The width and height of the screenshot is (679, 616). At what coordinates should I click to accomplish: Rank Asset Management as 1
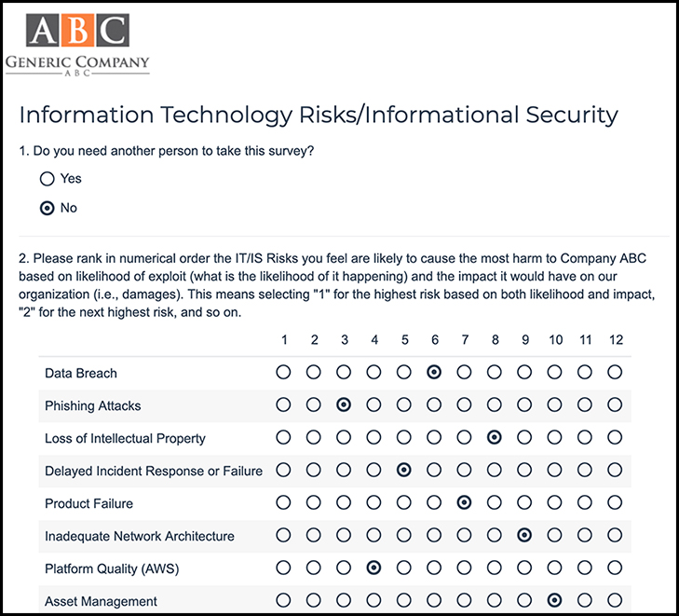tap(283, 600)
